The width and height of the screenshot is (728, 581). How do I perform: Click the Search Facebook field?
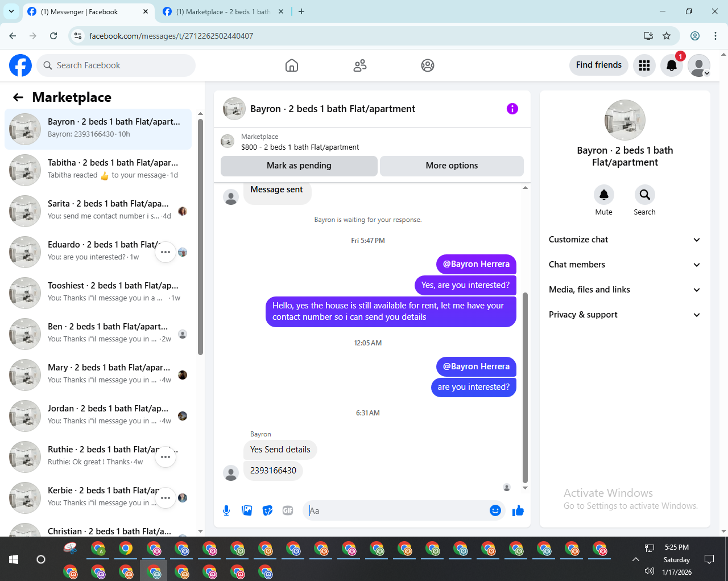(x=116, y=65)
